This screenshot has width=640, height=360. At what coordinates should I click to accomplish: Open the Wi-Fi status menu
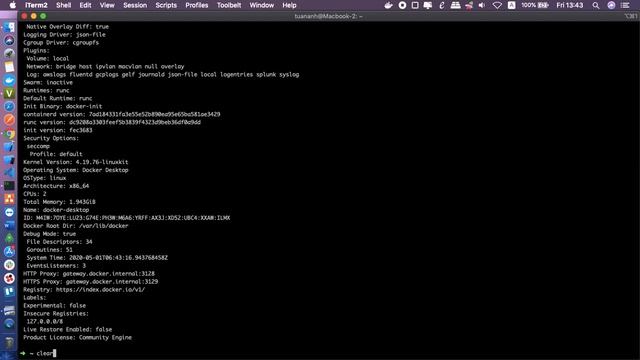point(497,5)
